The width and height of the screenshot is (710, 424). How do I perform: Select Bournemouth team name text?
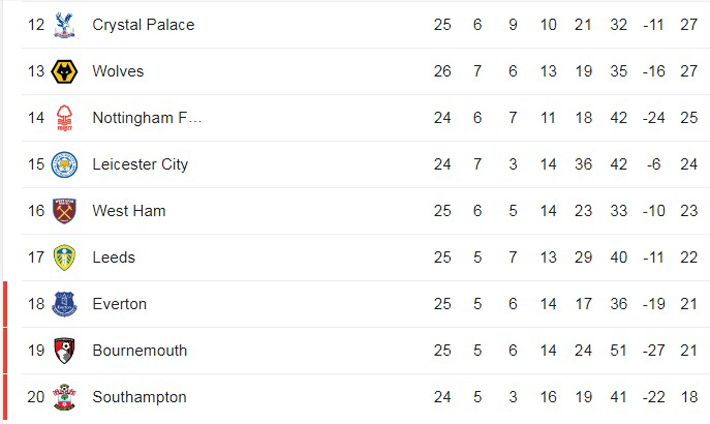point(139,351)
